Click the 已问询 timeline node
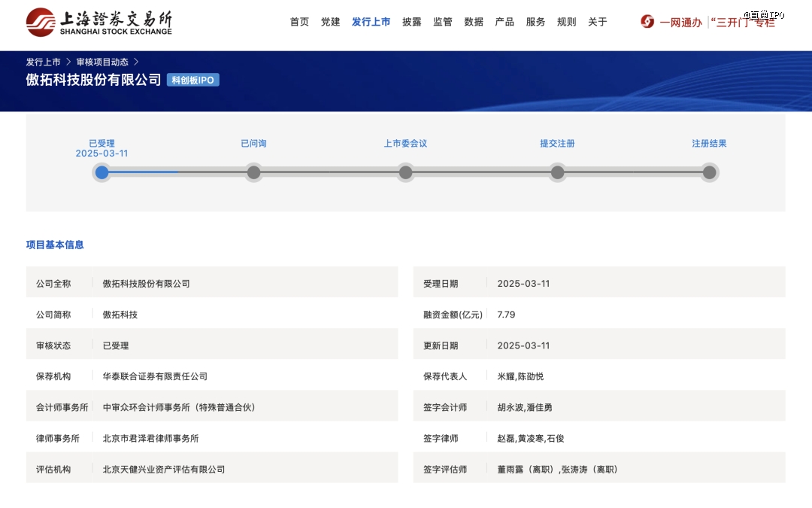Image resolution: width=812 pixels, height=508 pixels. pyautogui.click(x=254, y=172)
